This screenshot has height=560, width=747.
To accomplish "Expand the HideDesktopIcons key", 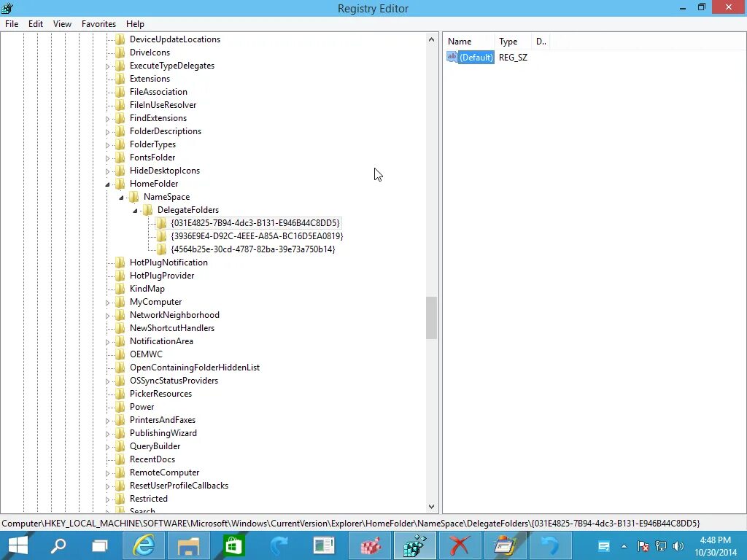I will (x=107, y=171).
